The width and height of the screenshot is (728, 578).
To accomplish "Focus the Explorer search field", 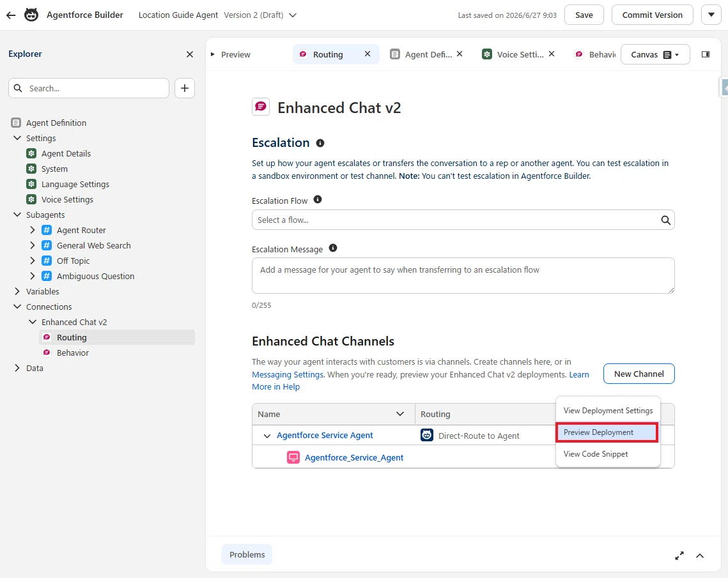I will pyautogui.click(x=89, y=88).
